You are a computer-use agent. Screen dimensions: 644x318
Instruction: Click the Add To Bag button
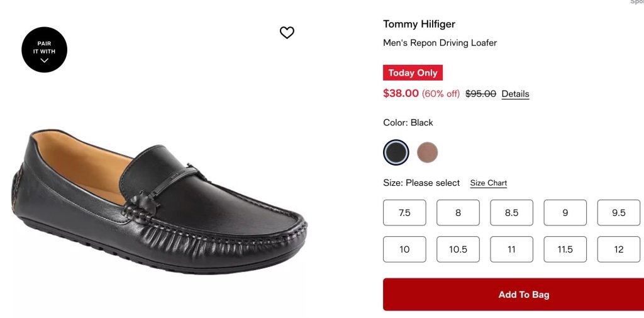pyautogui.click(x=513, y=295)
